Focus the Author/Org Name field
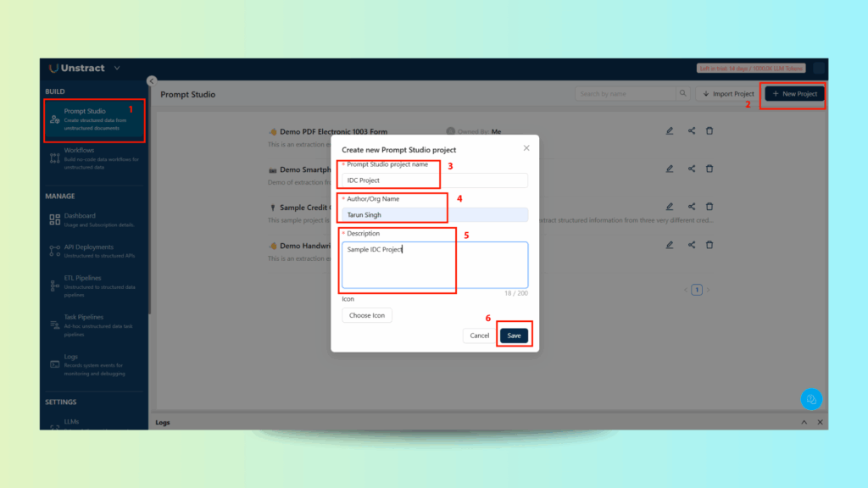The width and height of the screenshot is (868, 488). pyautogui.click(x=435, y=215)
